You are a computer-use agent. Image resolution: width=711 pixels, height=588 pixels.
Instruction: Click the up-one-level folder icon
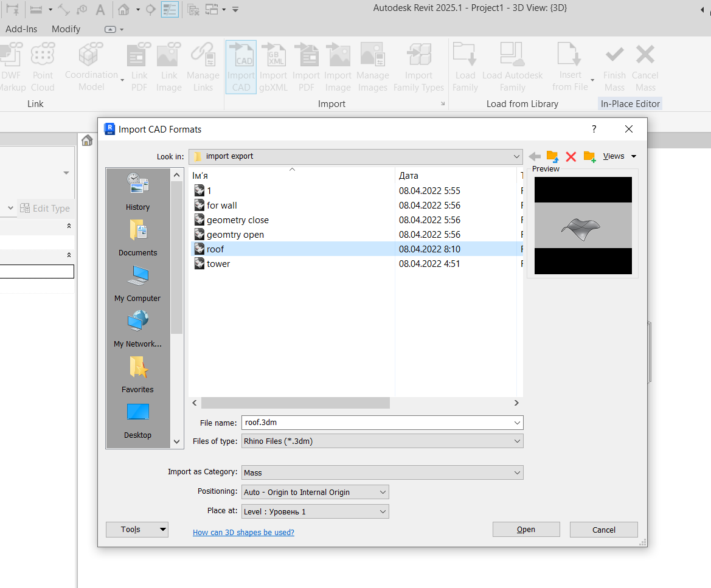(x=552, y=156)
